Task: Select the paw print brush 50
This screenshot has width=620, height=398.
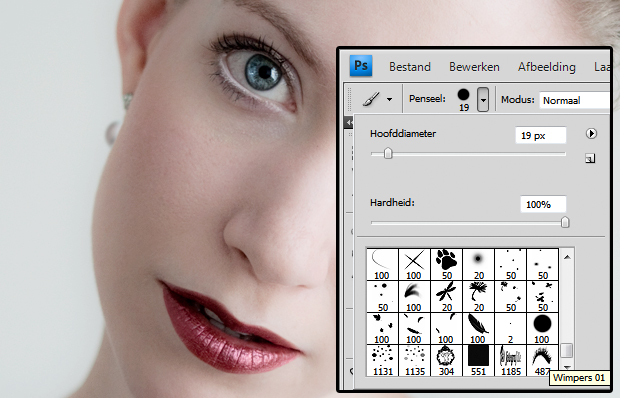Action: point(446,264)
